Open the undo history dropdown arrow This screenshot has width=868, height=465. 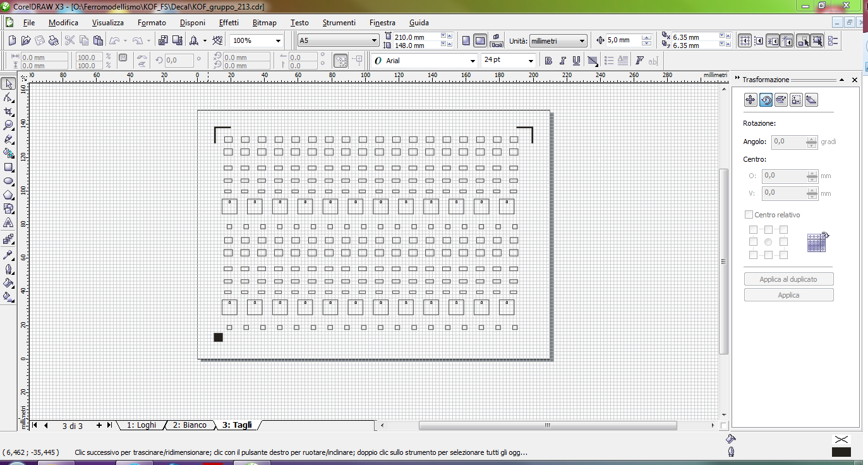(x=125, y=40)
